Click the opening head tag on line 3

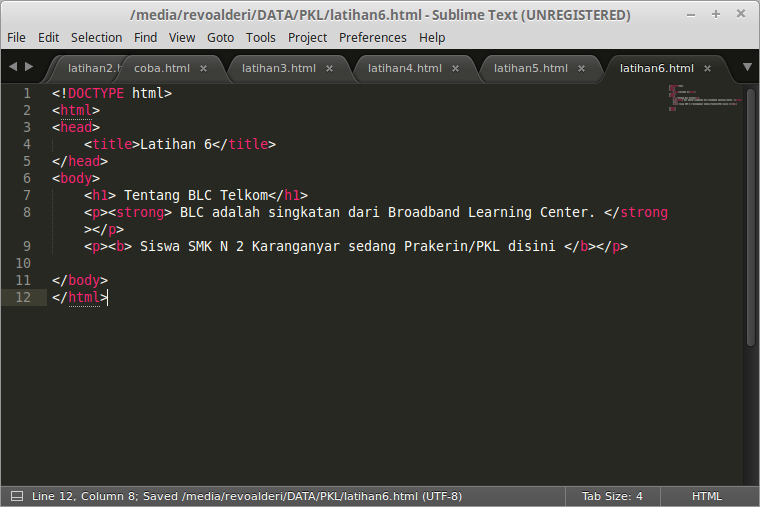pyautogui.click(x=76, y=127)
